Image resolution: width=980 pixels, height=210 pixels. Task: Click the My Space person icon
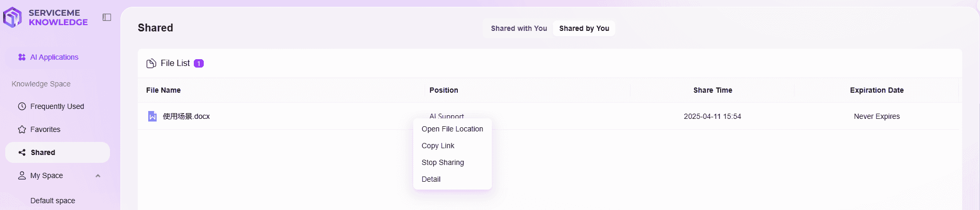(22, 175)
